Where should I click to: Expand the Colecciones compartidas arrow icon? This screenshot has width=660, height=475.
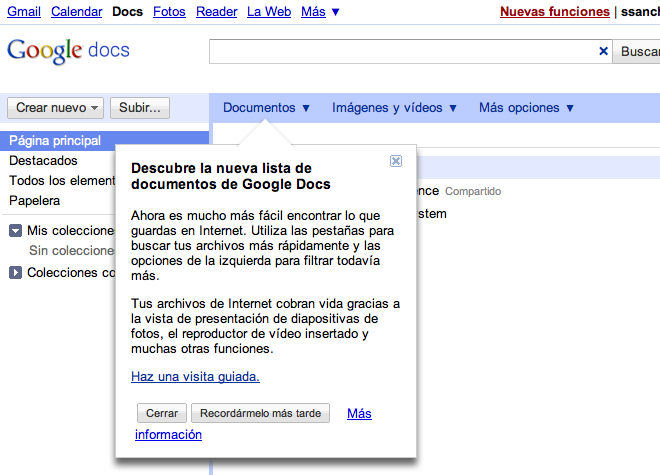(16, 272)
